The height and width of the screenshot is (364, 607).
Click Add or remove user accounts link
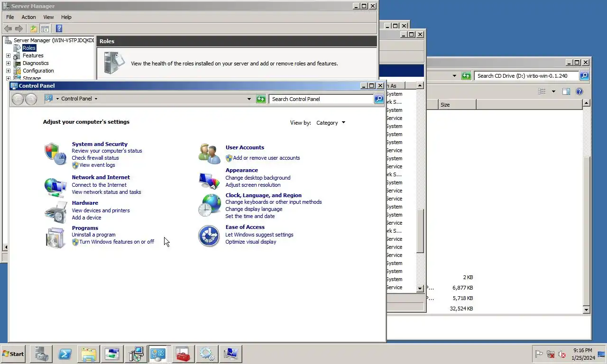[x=267, y=158]
